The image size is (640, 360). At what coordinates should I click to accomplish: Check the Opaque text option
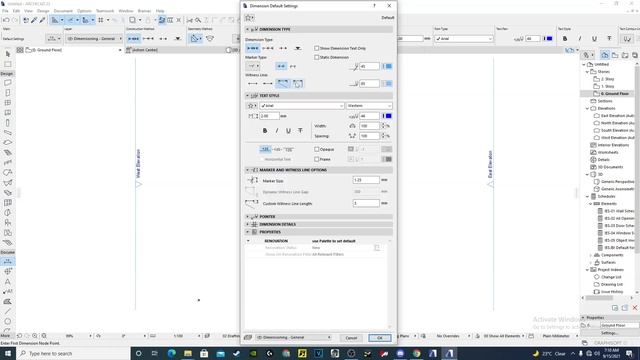[316, 149]
